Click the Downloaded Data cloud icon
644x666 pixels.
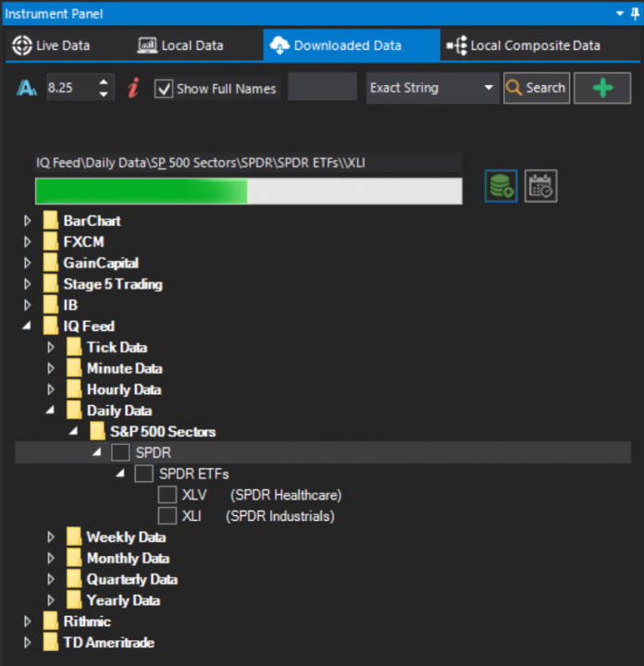pyautogui.click(x=279, y=45)
